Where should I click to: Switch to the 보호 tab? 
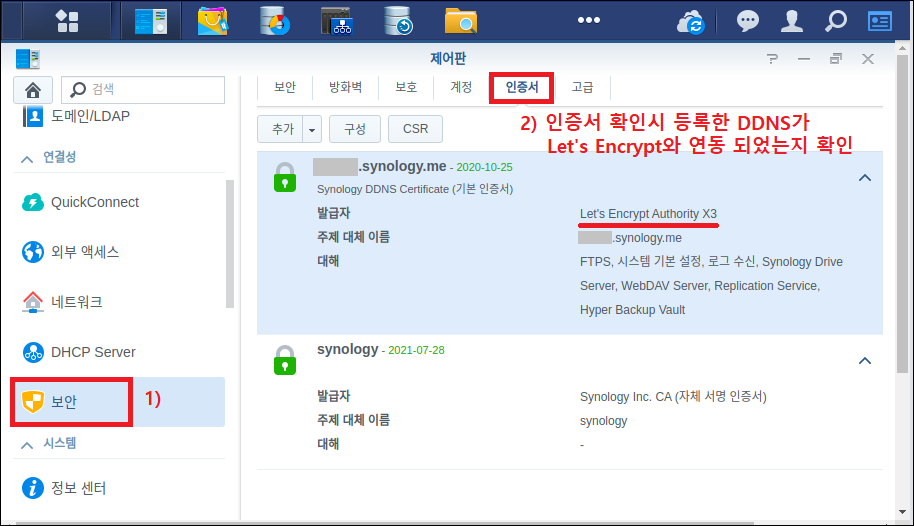[x=406, y=87]
